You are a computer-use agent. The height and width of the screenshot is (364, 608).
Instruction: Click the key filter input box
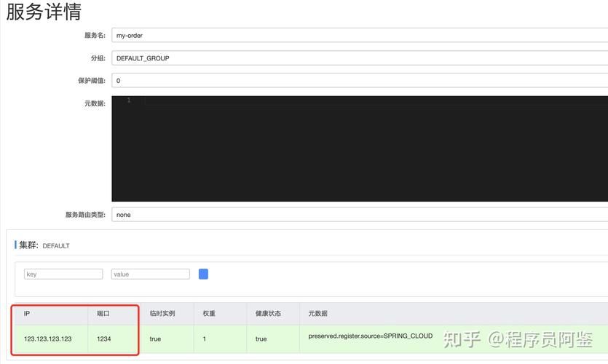63,274
